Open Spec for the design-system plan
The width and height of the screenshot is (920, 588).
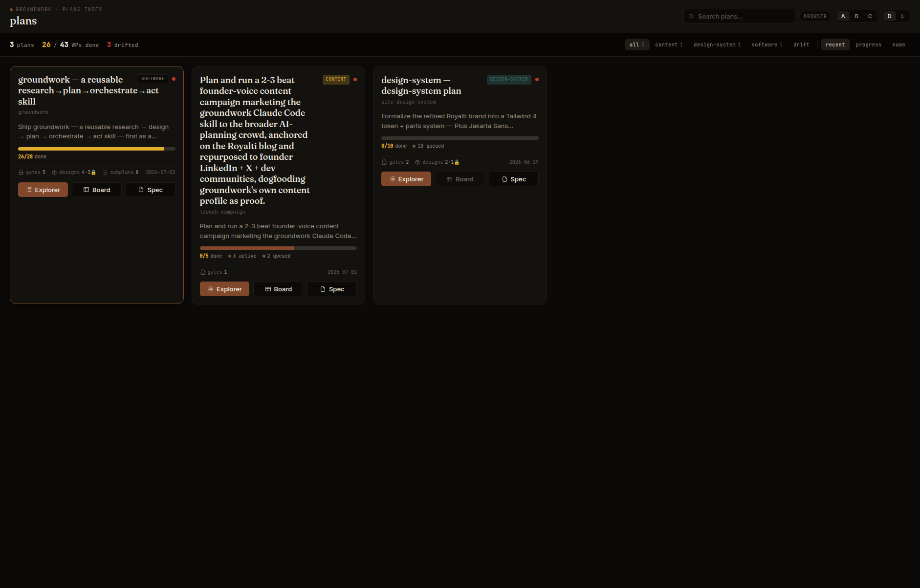coord(514,179)
